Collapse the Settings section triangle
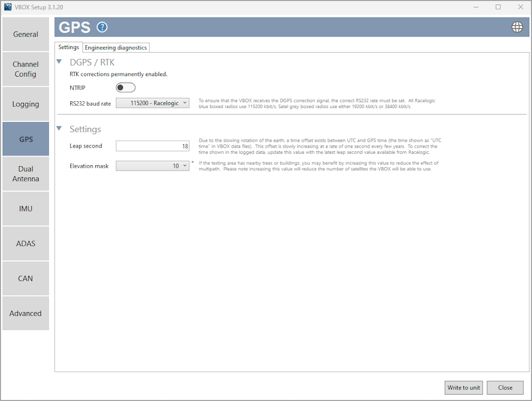This screenshot has width=532, height=401. (60, 128)
